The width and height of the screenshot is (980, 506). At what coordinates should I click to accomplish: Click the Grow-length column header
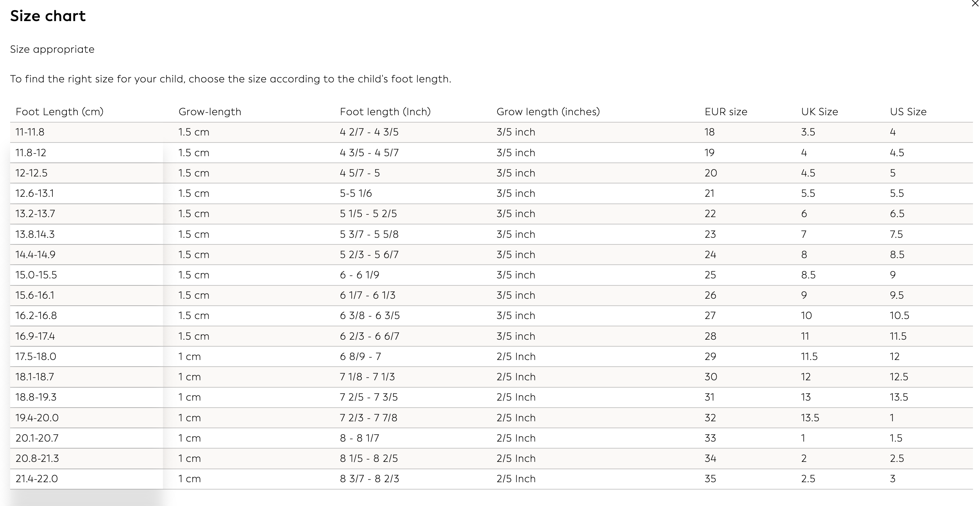pyautogui.click(x=210, y=112)
